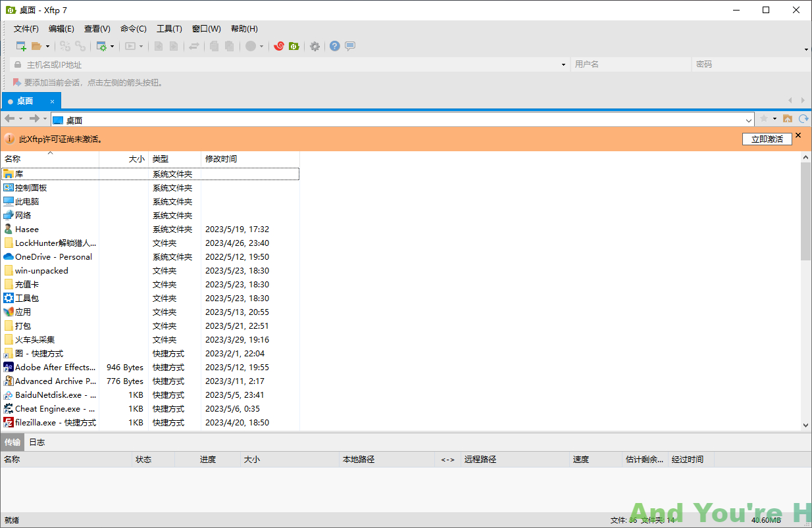
Task: Expand the dropdown next to gray circle icon
Action: (x=261, y=46)
